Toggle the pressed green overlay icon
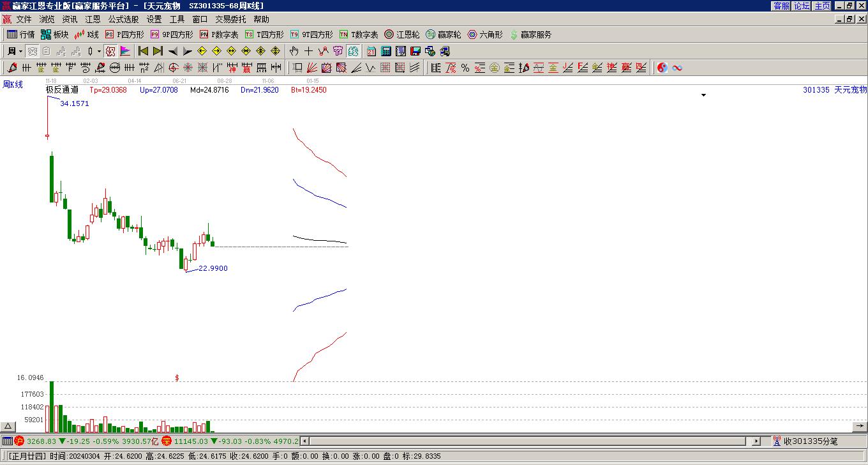 [353, 51]
